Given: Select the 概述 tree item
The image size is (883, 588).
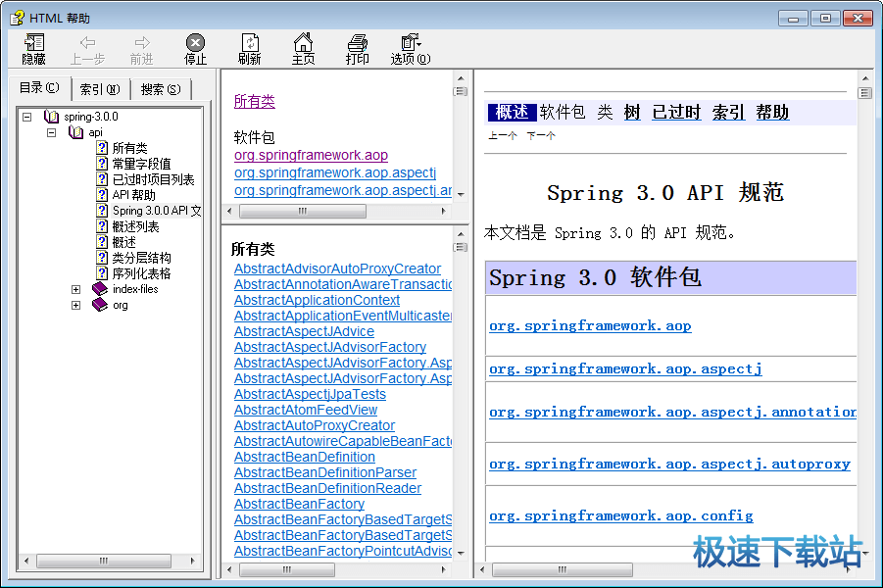Looking at the screenshot, I should pyautogui.click(x=123, y=242).
